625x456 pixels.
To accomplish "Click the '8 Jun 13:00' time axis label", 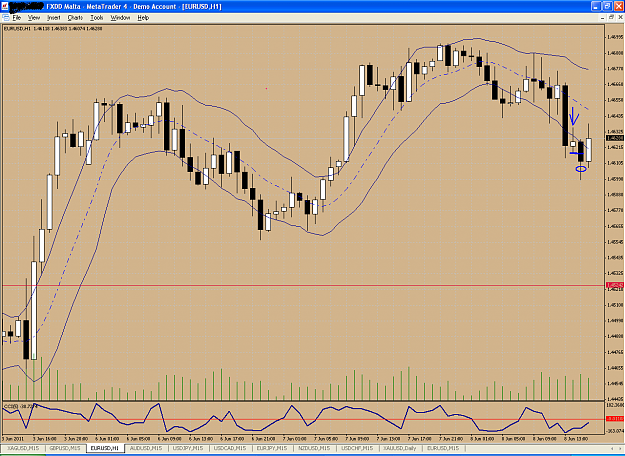I will (x=576, y=438).
